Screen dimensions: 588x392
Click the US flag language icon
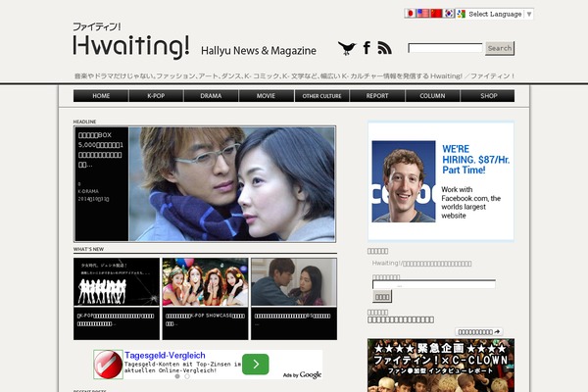423,14
